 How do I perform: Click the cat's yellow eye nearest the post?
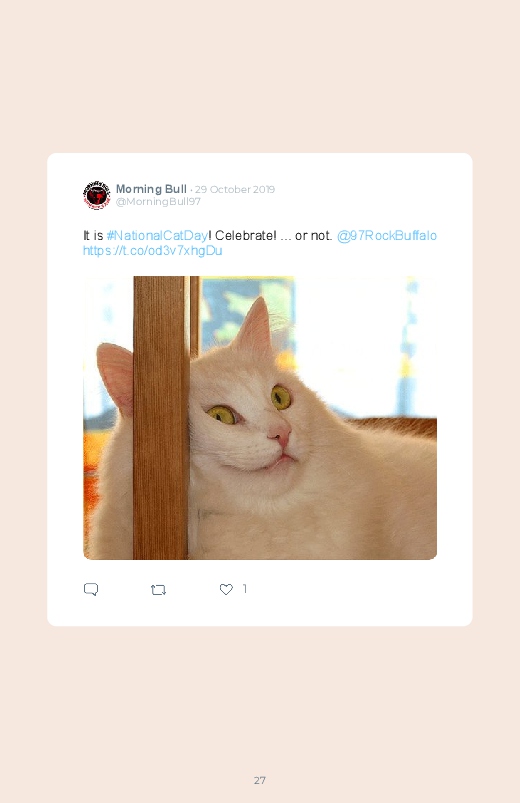[222, 414]
